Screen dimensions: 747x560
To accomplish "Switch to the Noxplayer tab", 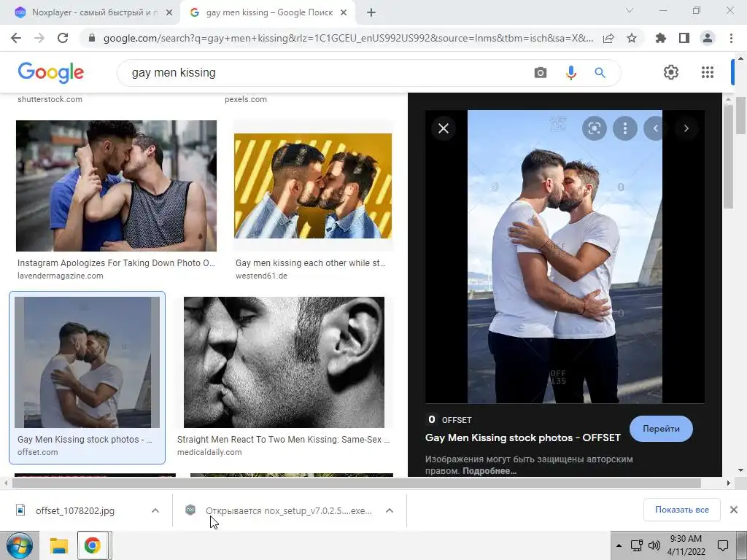I will point(90,12).
